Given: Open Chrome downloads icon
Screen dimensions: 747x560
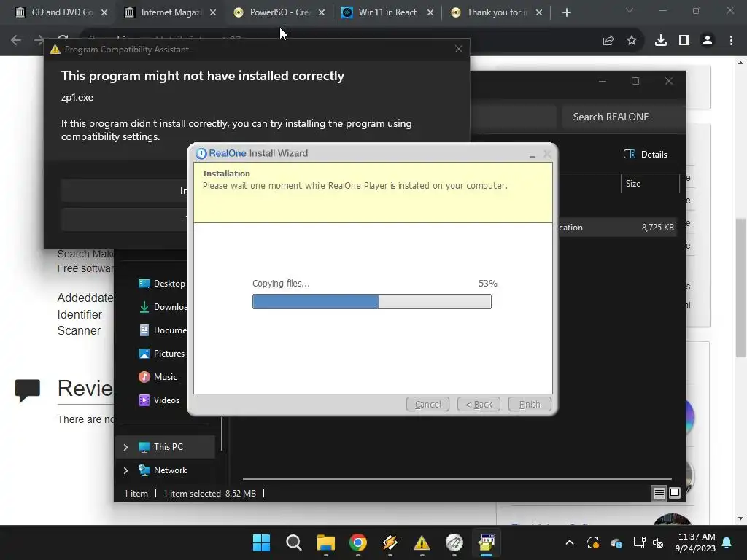Looking at the screenshot, I should pos(661,41).
